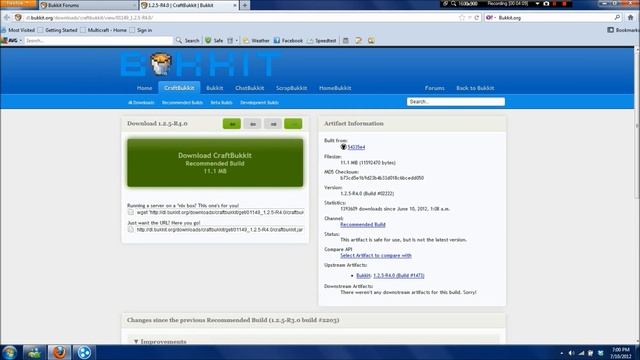Click the Firefox icon in the taskbar
Viewport: 640px width, 360px height.
coord(60,352)
